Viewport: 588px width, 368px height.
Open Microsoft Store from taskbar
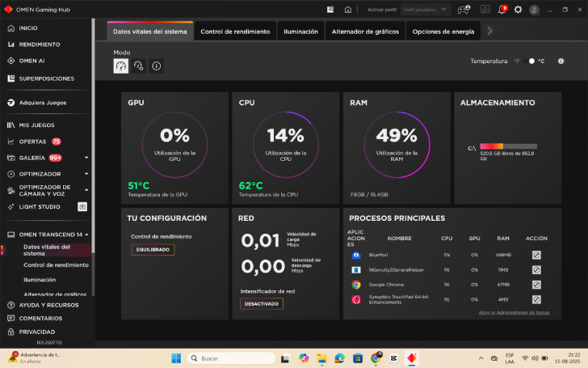tap(358, 358)
